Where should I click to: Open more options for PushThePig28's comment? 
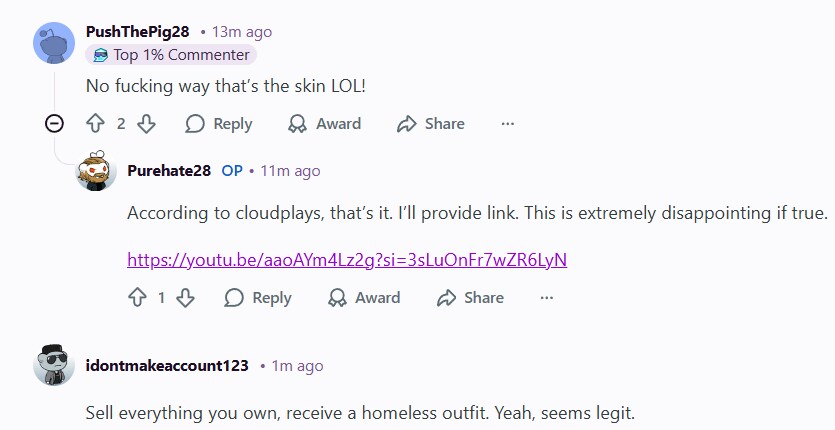coord(507,124)
